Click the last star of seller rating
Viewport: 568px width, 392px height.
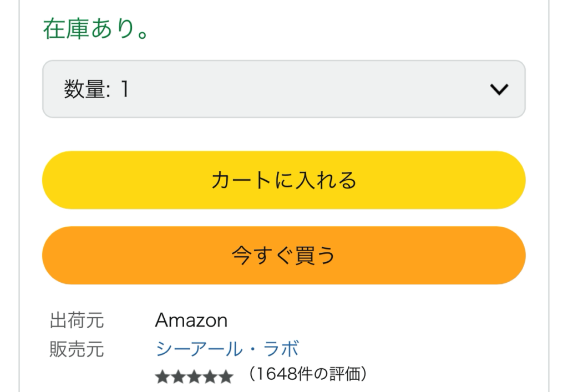point(226,378)
